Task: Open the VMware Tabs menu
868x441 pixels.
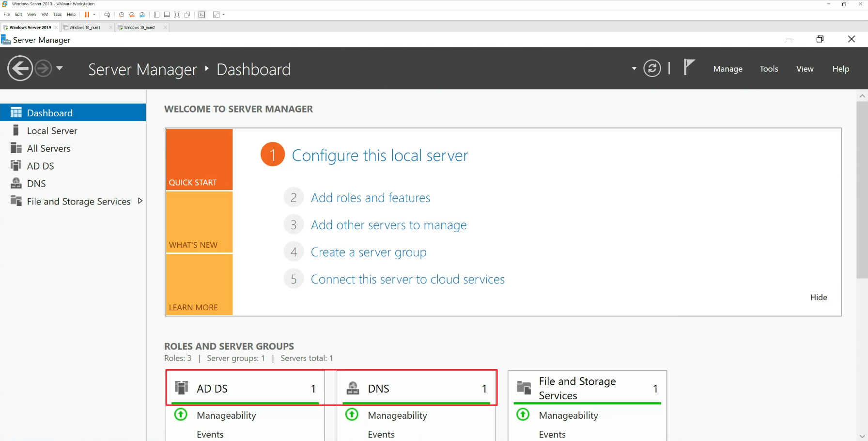Action: click(58, 15)
